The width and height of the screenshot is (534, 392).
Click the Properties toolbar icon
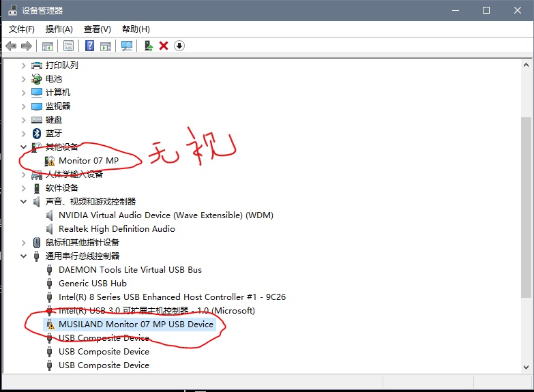pyautogui.click(x=68, y=46)
